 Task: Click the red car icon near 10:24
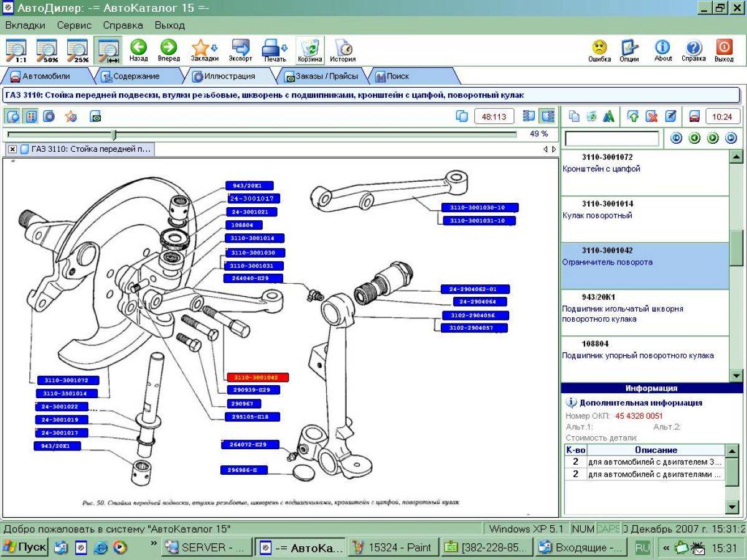(694, 116)
